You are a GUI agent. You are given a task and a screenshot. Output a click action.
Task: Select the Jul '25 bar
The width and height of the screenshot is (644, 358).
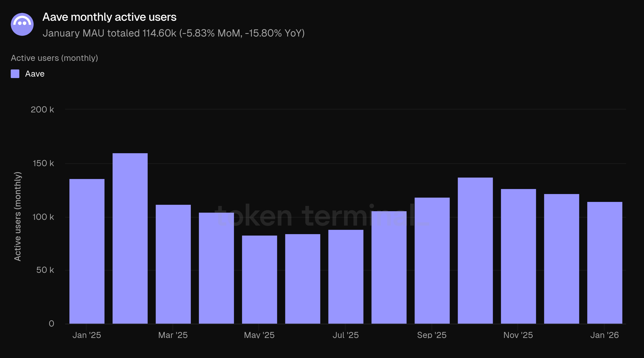point(346,277)
